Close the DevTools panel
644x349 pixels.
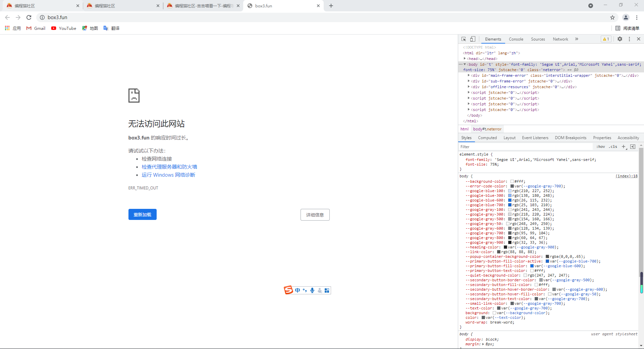pyautogui.click(x=639, y=39)
